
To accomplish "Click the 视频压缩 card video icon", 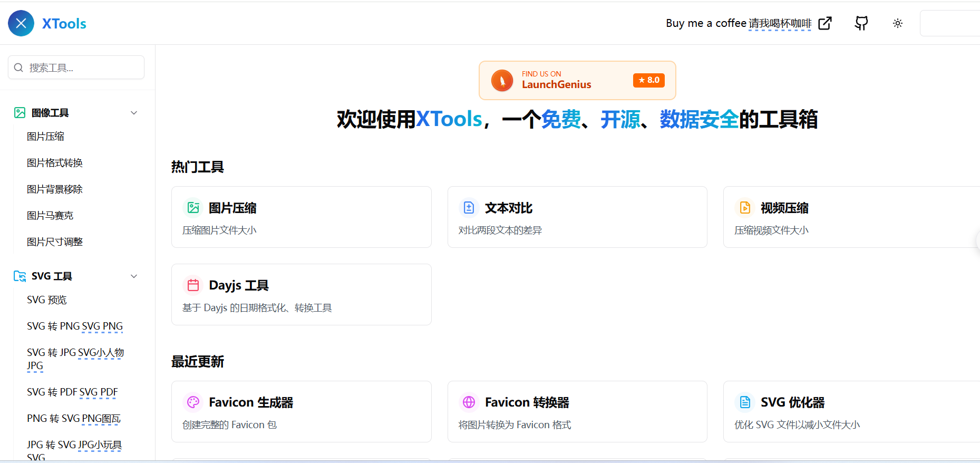I will (745, 208).
